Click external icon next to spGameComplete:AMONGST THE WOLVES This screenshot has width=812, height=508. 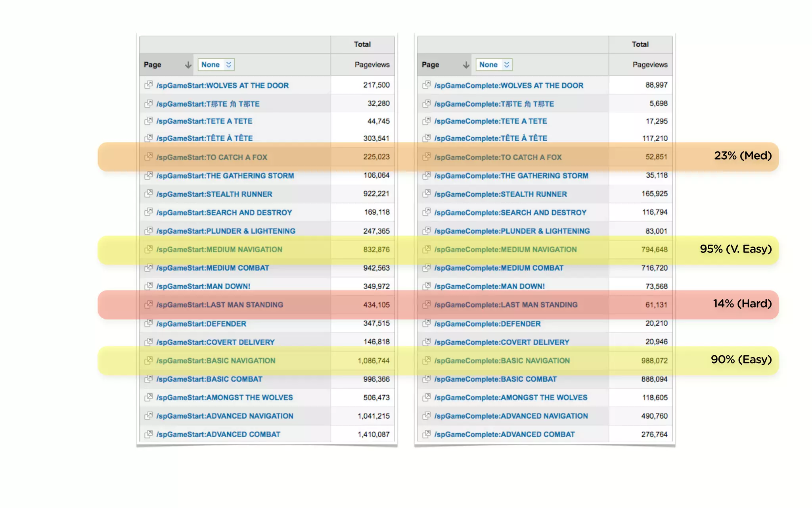click(x=426, y=397)
